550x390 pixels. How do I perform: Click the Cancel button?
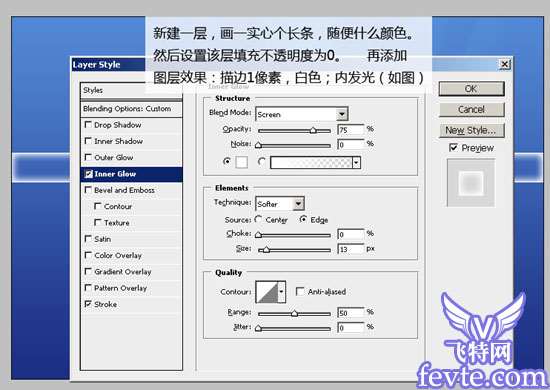click(x=471, y=109)
